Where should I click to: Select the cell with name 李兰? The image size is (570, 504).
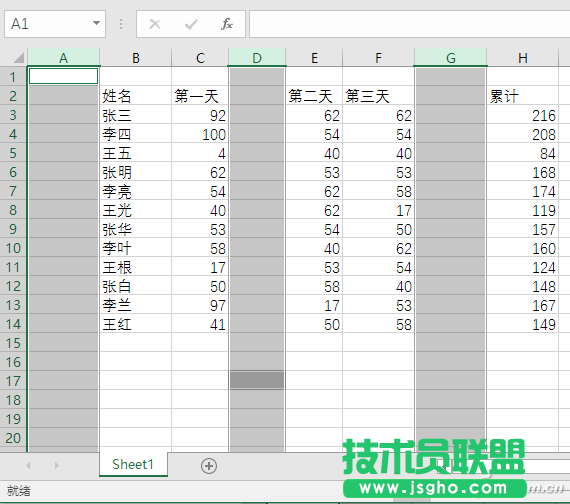[x=136, y=305]
